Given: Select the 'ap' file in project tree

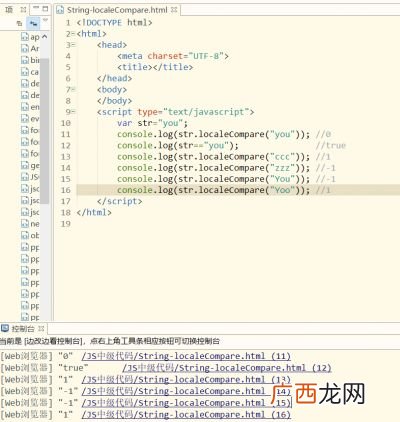Looking at the screenshot, I should point(30,37).
